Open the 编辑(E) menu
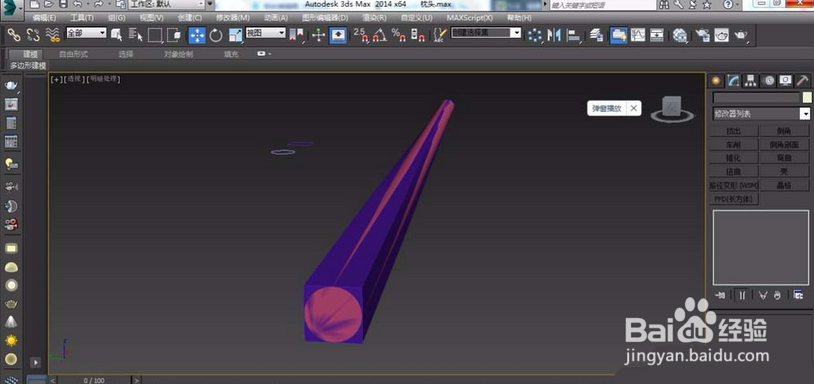This screenshot has height=384, width=814. tap(44, 18)
